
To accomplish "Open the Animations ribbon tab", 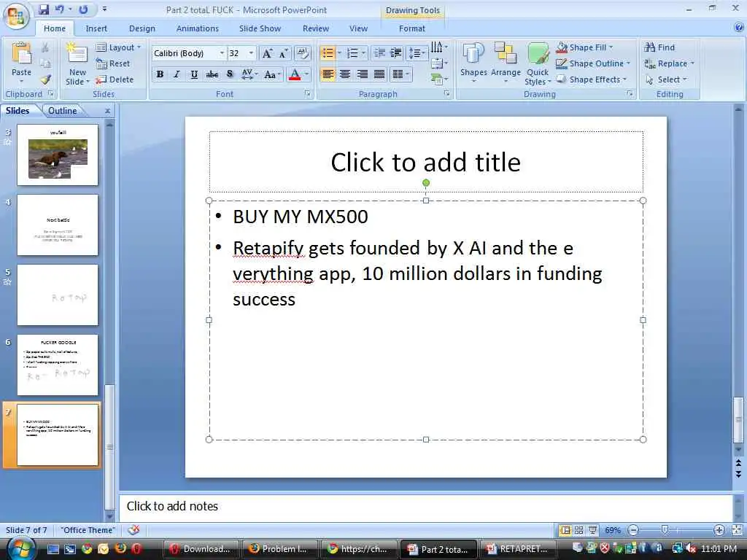I will click(x=197, y=28).
